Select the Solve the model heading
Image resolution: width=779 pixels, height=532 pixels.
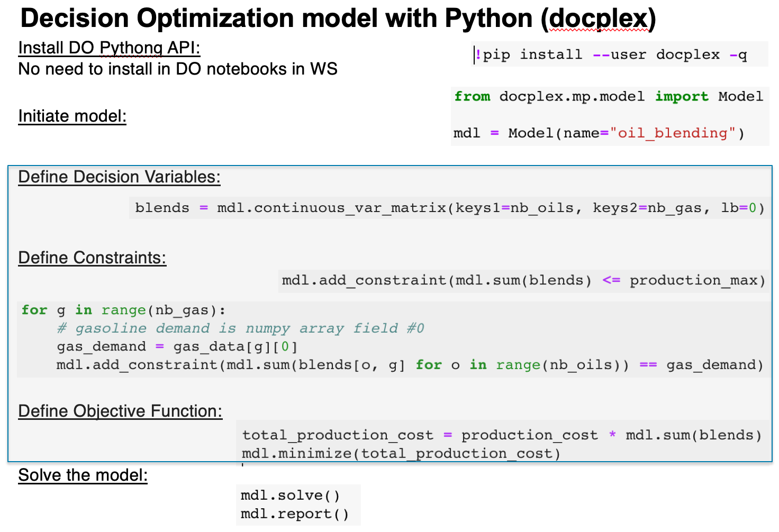(83, 475)
